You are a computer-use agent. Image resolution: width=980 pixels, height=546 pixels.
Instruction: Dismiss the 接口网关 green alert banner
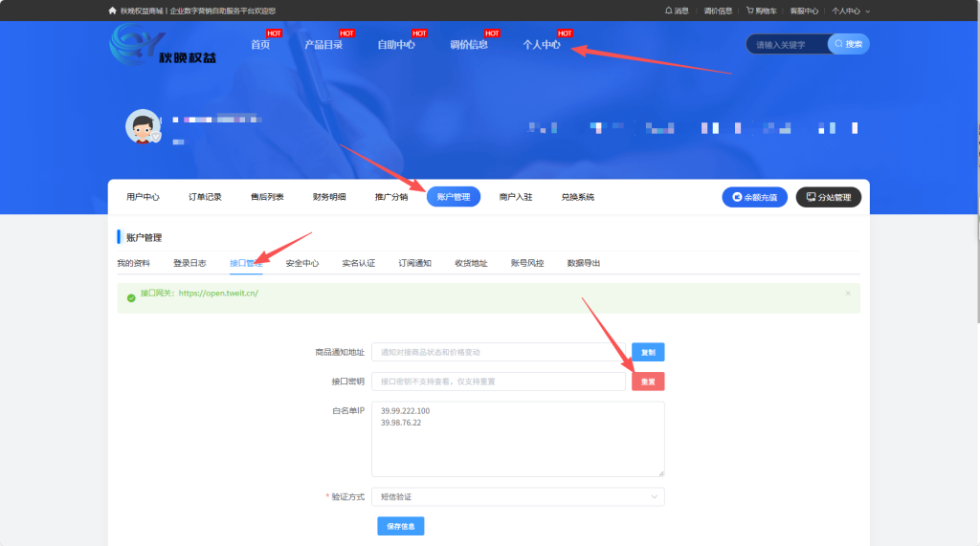(847, 294)
